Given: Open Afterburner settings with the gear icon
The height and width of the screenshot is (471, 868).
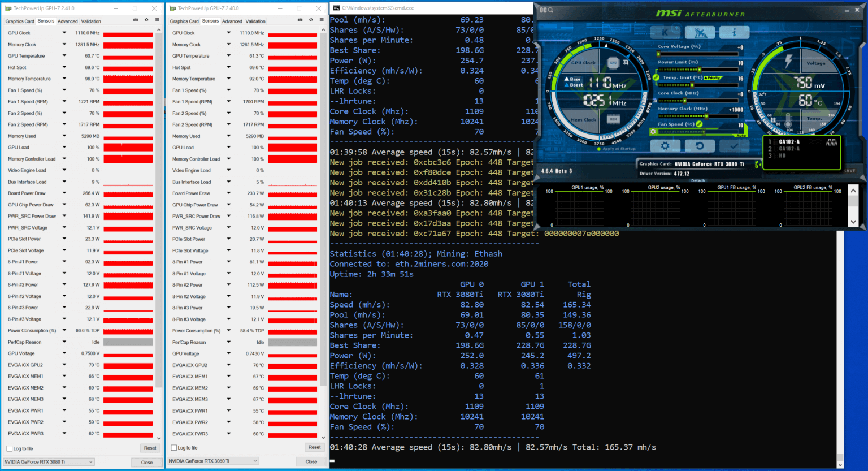Looking at the screenshot, I should [666, 145].
